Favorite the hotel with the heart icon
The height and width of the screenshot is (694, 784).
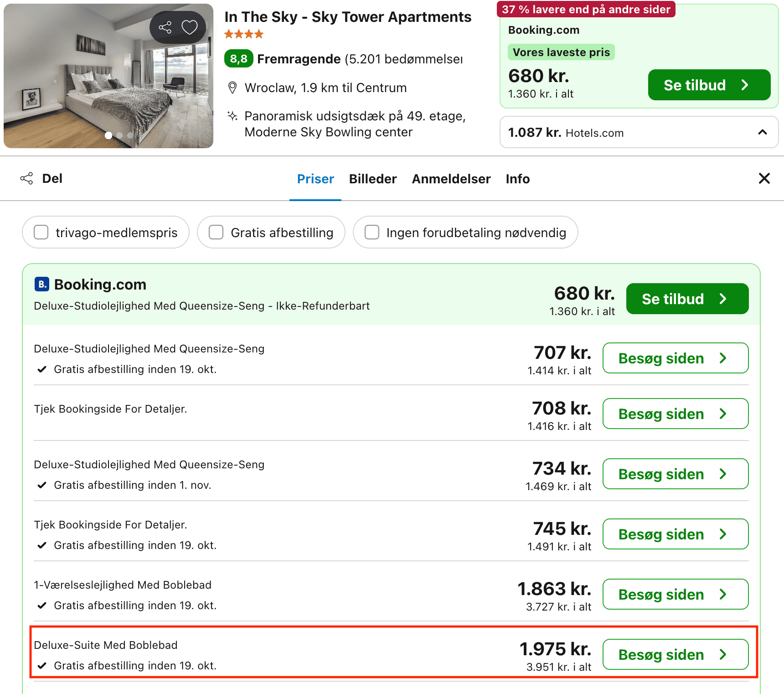(190, 27)
